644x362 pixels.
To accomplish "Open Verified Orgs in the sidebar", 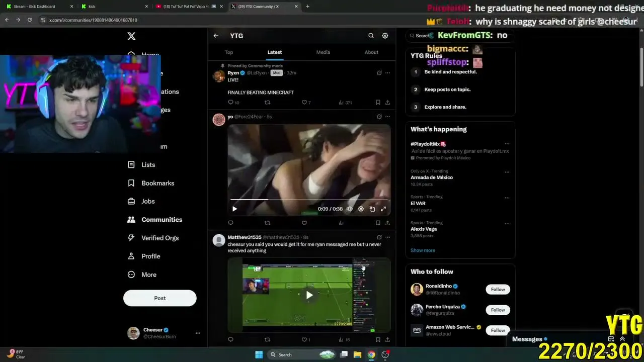I will click(153, 238).
